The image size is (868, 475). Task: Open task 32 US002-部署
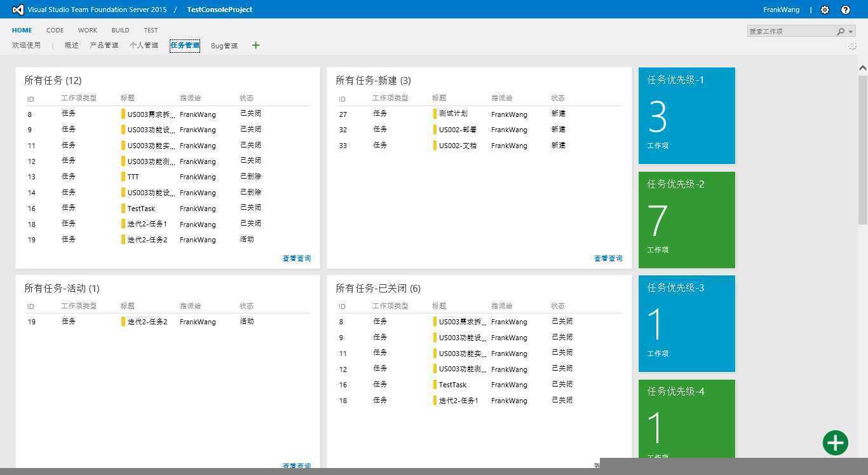click(x=458, y=130)
